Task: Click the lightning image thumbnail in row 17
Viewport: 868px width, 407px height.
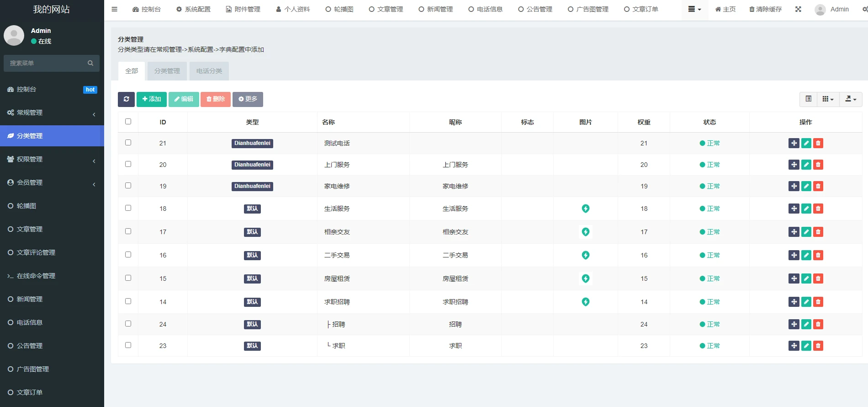Action: pyautogui.click(x=585, y=232)
